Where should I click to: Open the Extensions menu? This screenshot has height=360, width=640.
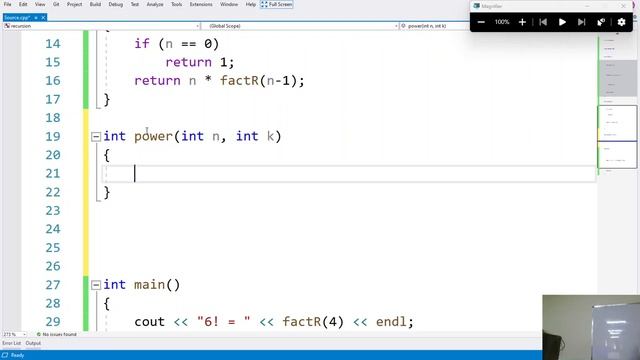click(201, 4)
